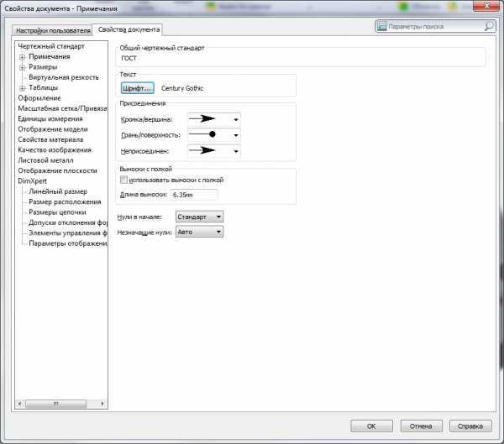Click the tree horizontal scrollbar thumb
This screenshot has width=504, height=444.
(x=56, y=404)
